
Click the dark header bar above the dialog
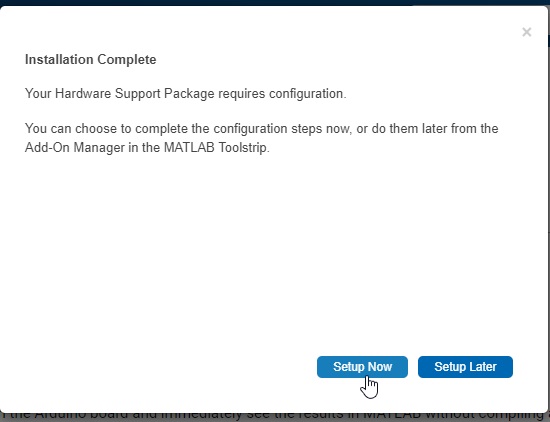[x=275, y=2]
